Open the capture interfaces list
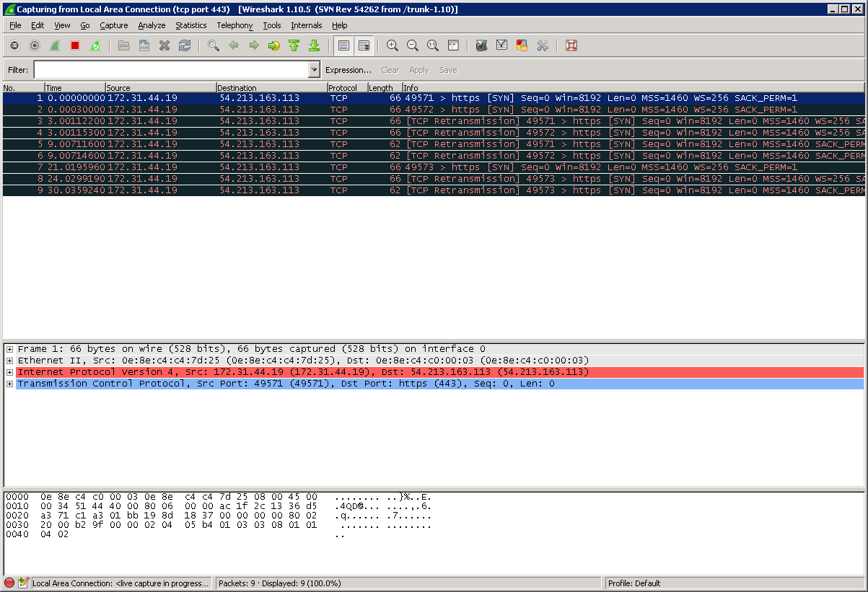Viewport: 868px width, 592px height. [14, 45]
